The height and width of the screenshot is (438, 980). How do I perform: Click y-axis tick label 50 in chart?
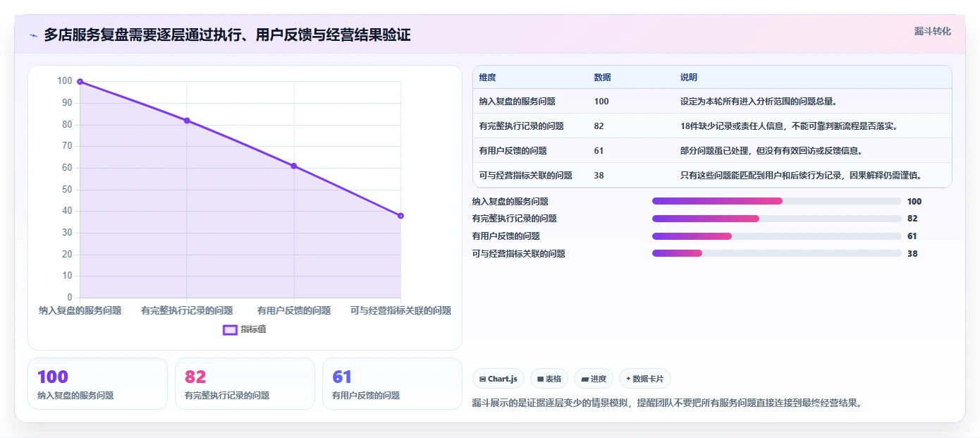pyautogui.click(x=67, y=190)
